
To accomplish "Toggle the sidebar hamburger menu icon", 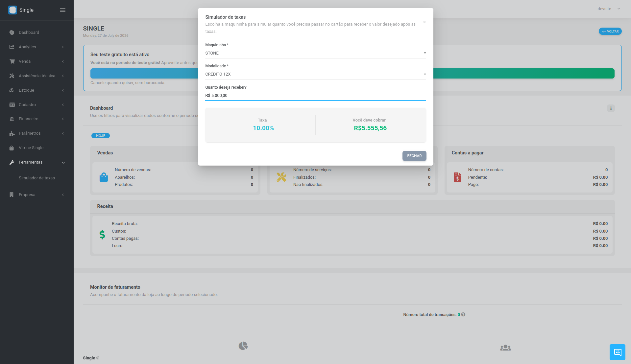I will (x=62, y=10).
